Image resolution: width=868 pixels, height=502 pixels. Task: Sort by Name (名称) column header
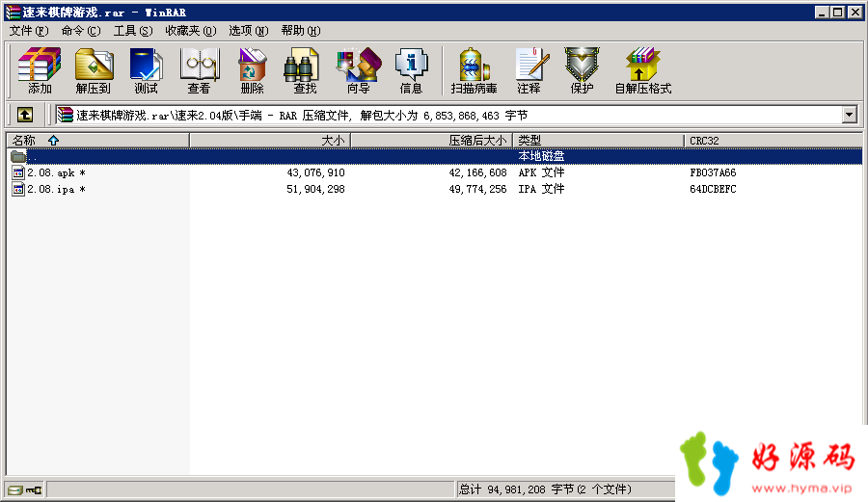coord(97,141)
